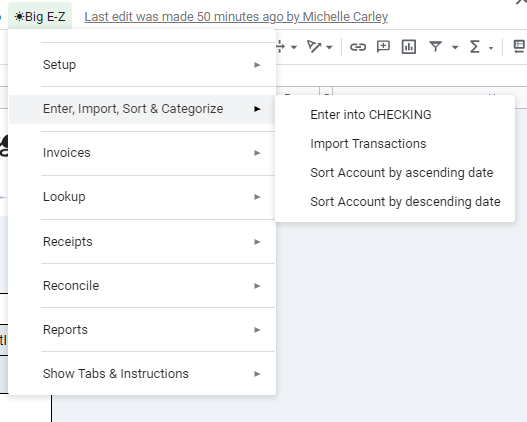Click the Reconcile submenu arrow
The image size is (527, 422).
coord(257,286)
